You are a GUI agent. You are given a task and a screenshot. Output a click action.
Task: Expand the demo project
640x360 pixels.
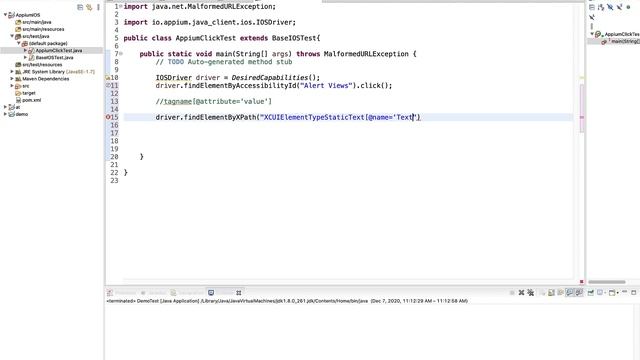coord(5,114)
